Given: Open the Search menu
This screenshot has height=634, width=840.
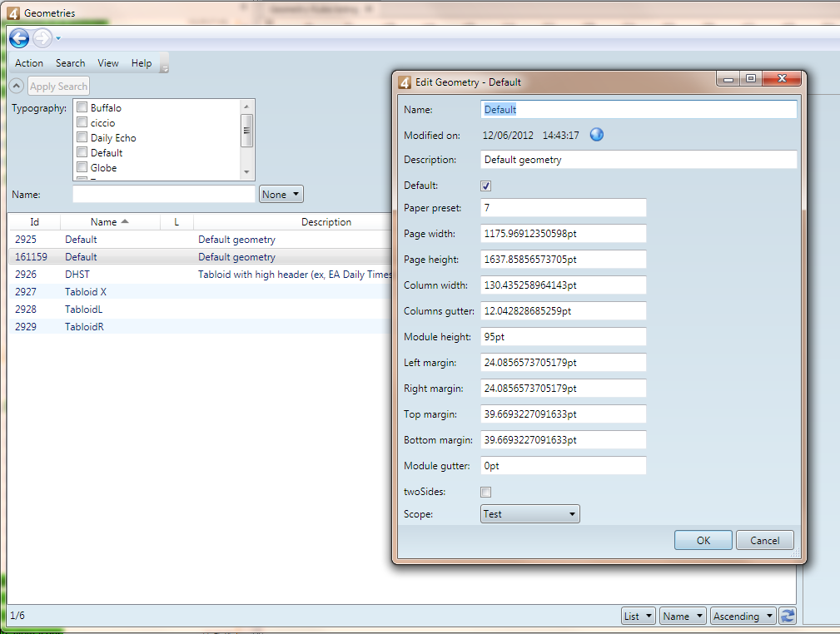Looking at the screenshot, I should coord(70,63).
